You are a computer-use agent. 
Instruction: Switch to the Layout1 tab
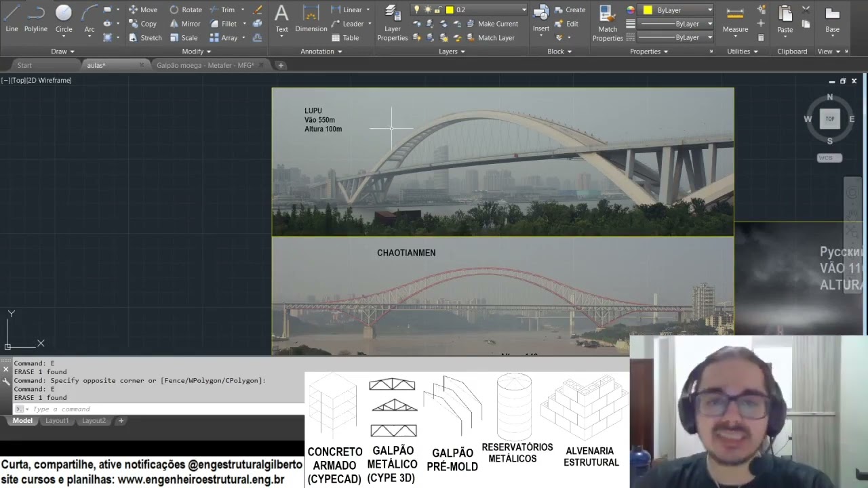pos(57,421)
